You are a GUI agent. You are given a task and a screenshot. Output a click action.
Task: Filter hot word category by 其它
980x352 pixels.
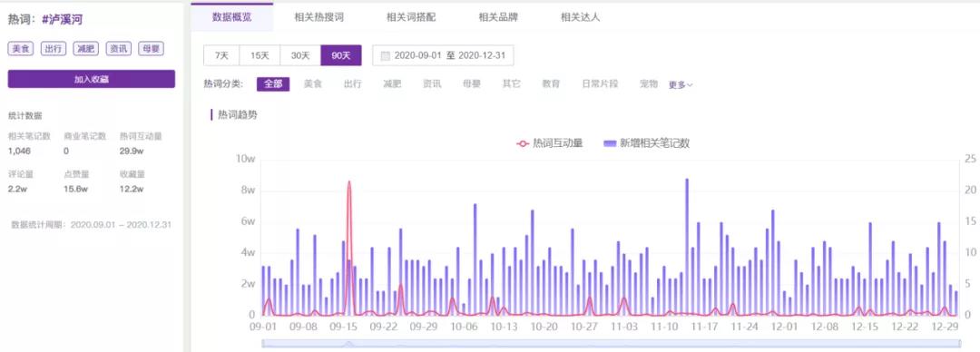[x=511, y=83]
